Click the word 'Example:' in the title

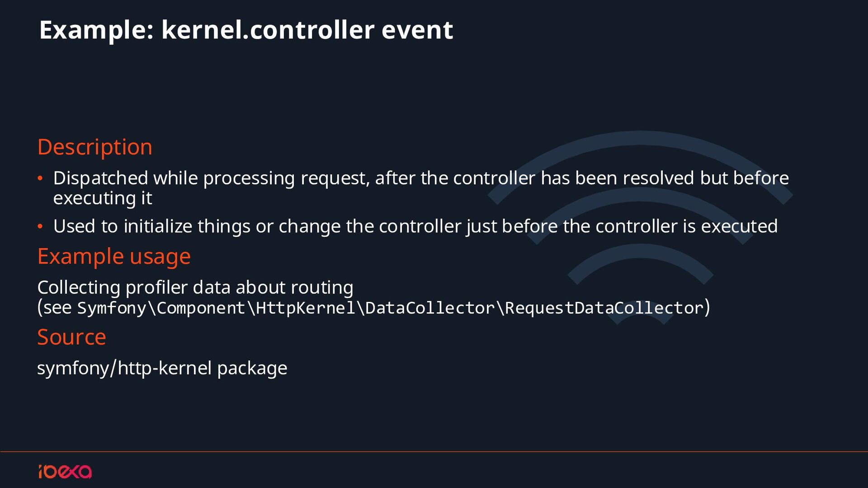pyautogui.click(x=97, y=30)
